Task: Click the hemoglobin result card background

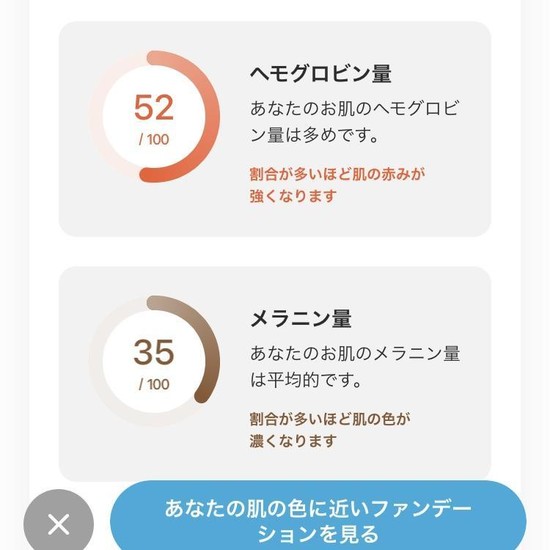Action: 275,129
